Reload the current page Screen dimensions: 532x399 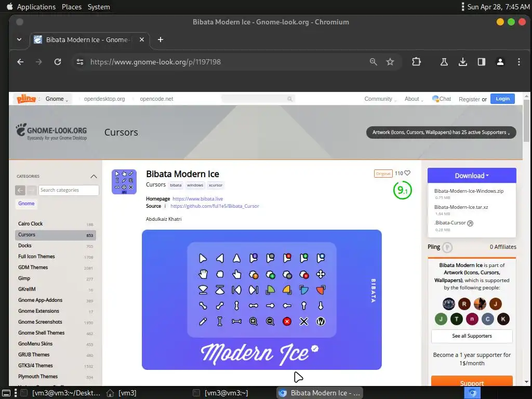[x=58, y=62]
